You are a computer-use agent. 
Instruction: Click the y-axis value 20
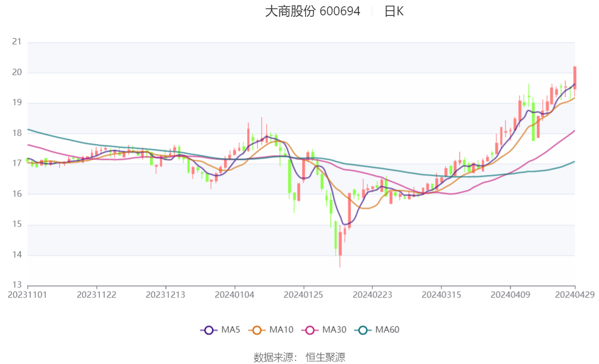click(x=17, y=72)
